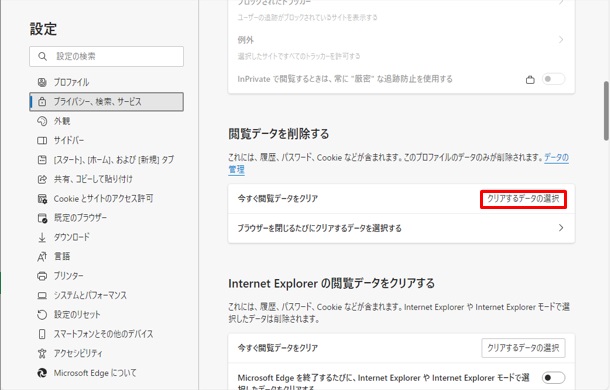Click the Cookie とサイトのアクセス許可 icon
610x390 pixels.
[42, 199]
